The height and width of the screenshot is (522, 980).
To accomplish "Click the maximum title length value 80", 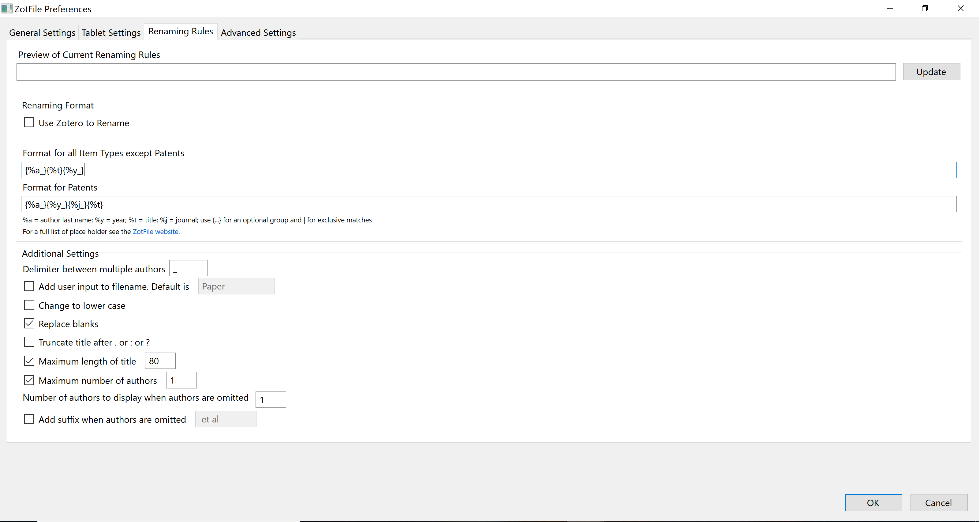I will click(160, 361).
